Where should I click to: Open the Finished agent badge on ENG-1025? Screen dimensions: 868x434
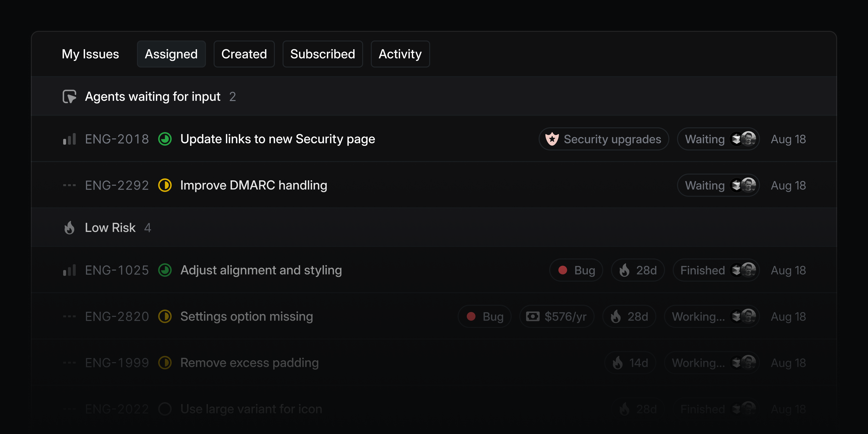[716, 270]
